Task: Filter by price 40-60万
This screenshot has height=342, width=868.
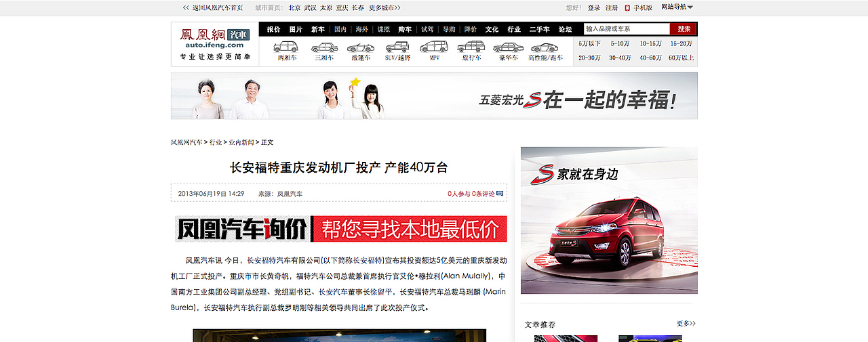Action: click(651, 58)
